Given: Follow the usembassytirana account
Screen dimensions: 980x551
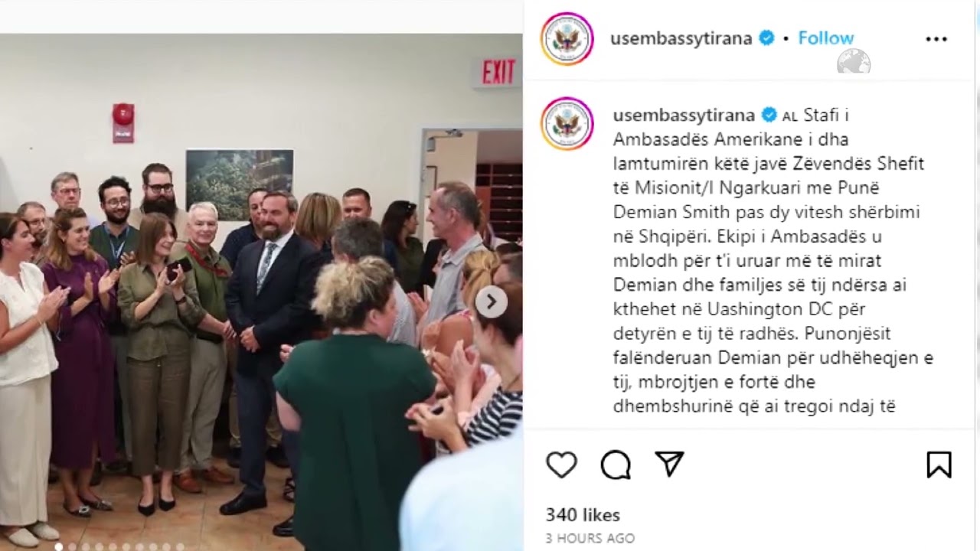Looking at the screenshot, I should 825,37.
